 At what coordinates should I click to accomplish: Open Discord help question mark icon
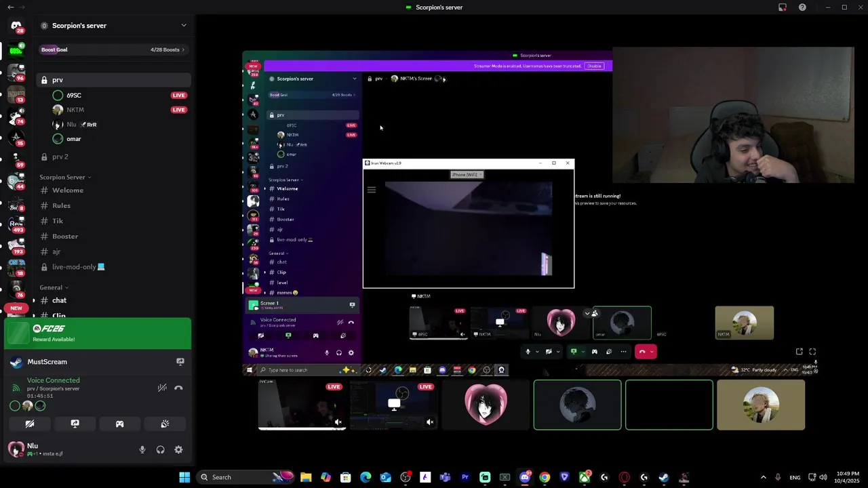[x=803, y=7]
